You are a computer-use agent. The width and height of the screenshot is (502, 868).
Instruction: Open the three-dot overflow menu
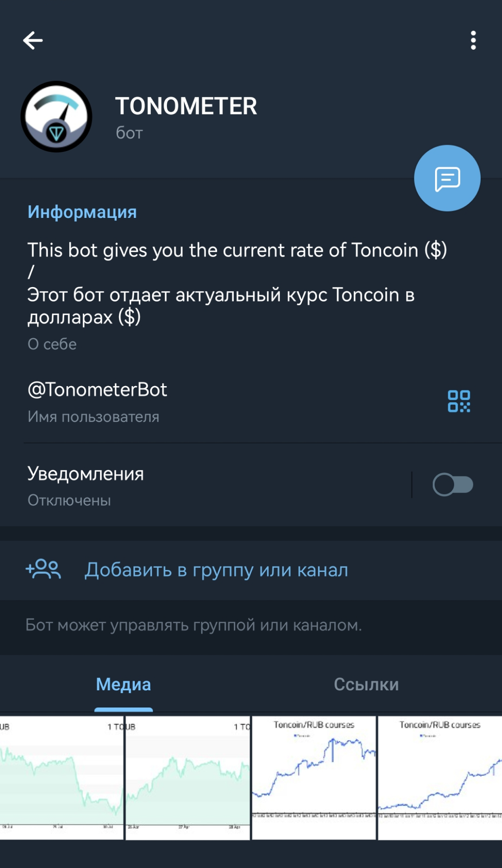(x=473, y=41)
